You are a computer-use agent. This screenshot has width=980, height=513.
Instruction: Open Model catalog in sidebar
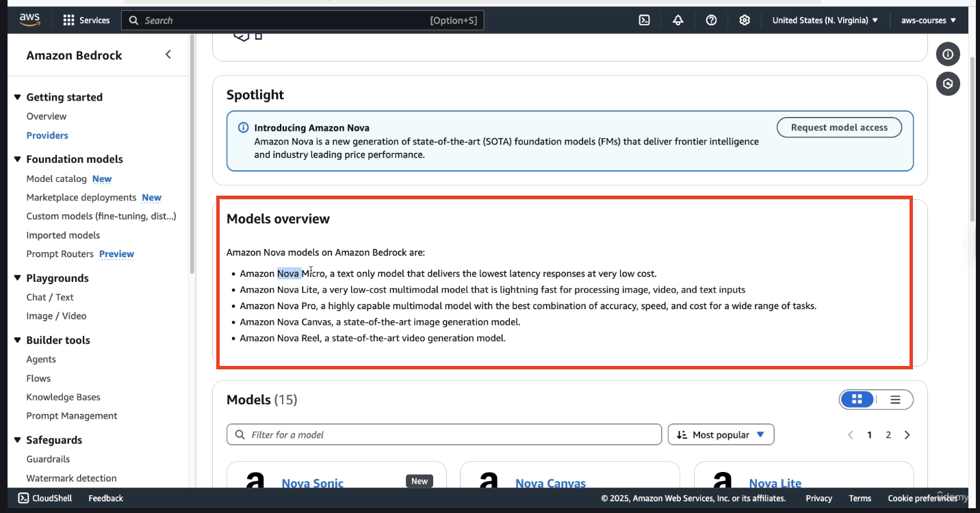[56, 179]
